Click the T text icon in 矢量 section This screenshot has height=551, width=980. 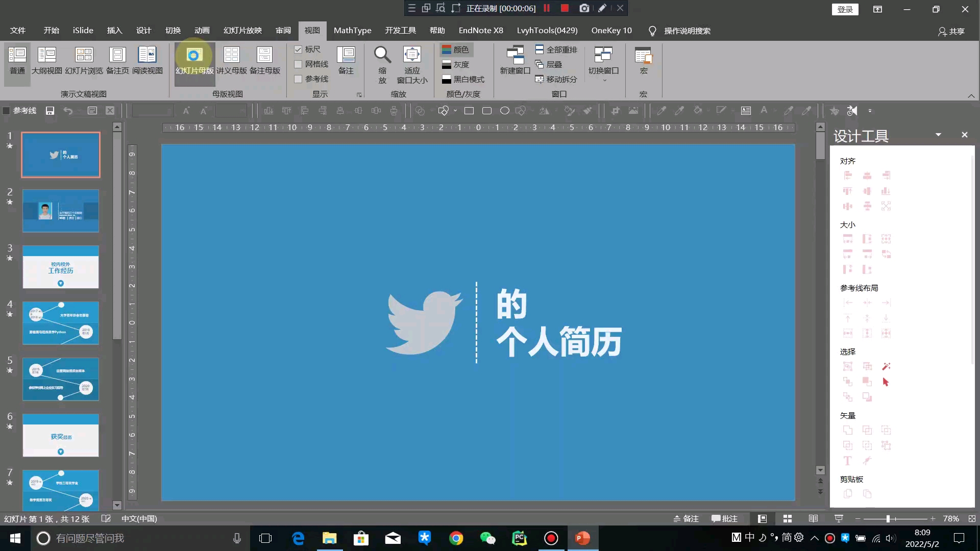point(847,461)
